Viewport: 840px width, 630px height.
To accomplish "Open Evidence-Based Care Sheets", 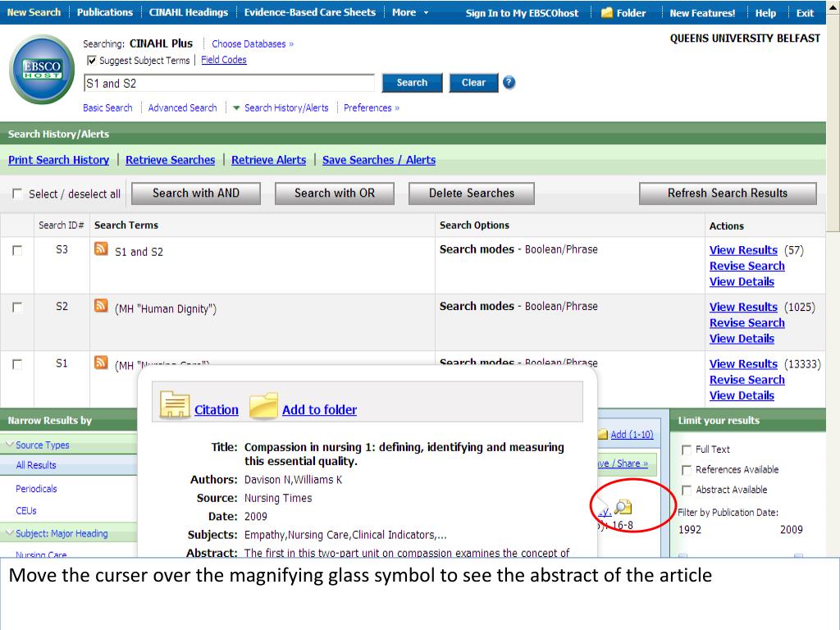I will (x=309, y=12).
